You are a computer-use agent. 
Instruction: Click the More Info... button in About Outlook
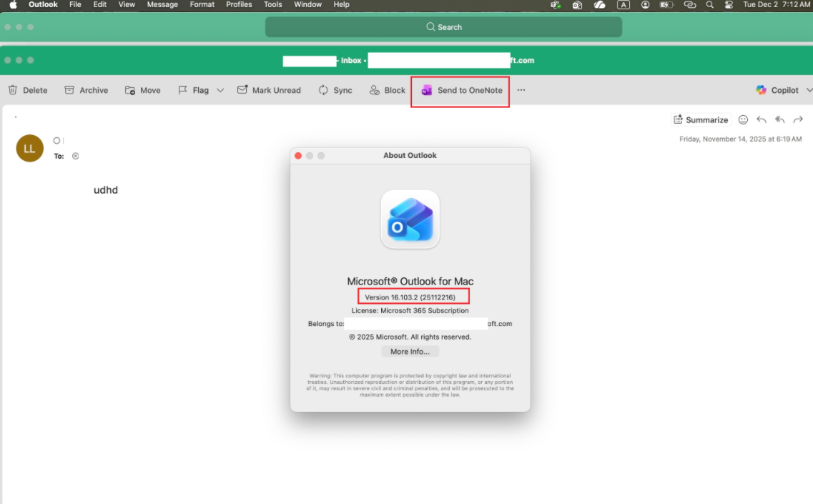coord(410,352)
